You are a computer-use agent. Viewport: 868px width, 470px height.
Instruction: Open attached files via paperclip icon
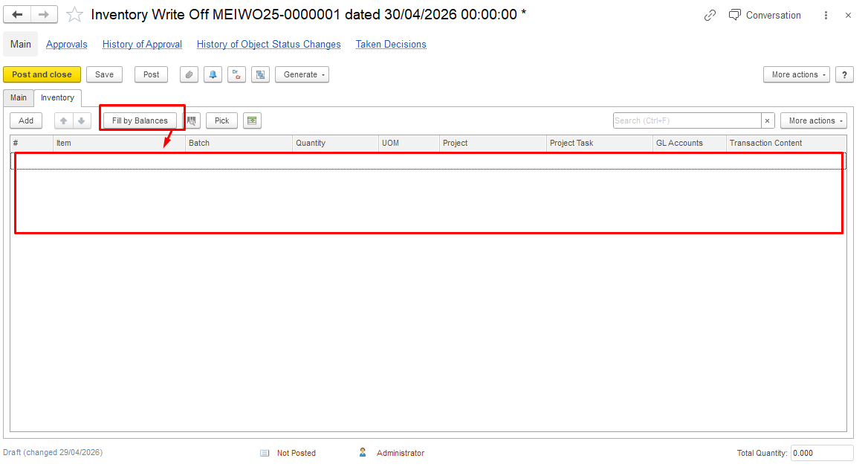[189, 74]
